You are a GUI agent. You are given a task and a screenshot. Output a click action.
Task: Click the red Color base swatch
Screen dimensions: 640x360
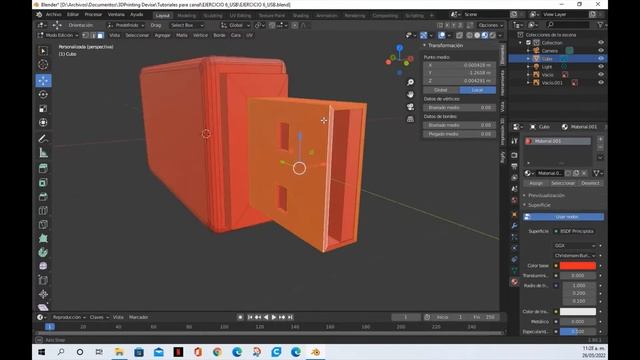[x=578, y=266]
